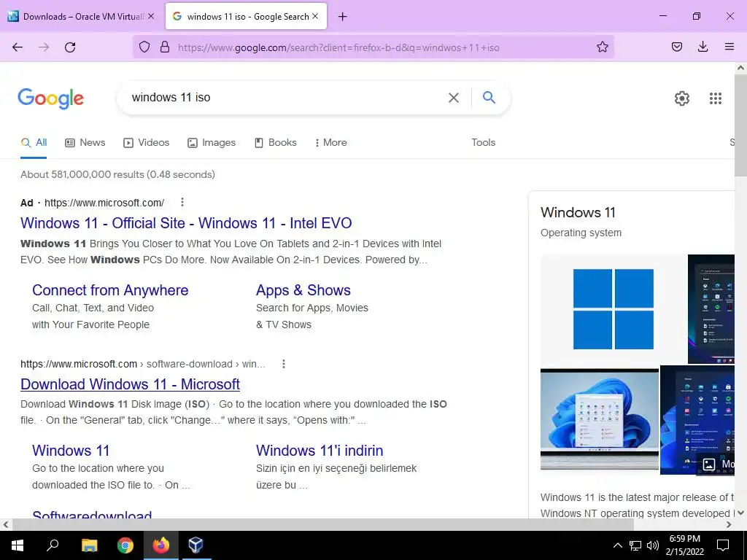Open options for the Microsoft ad
Viewport: 747px width, 560px height.
[182, 203]
